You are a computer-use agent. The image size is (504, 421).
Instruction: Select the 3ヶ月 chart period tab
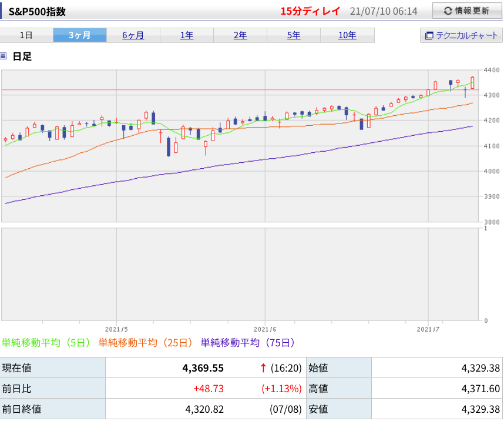click(x=80, y=35)
